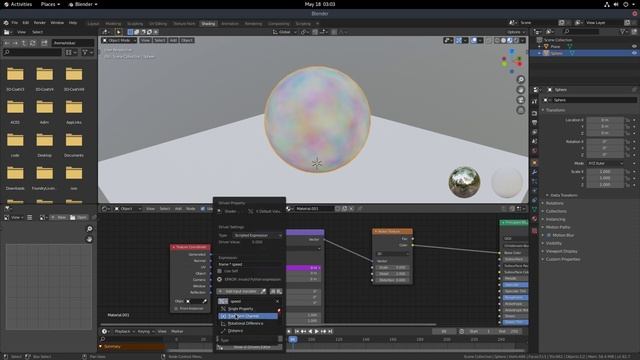Open the Output properties tab icon

534,122
